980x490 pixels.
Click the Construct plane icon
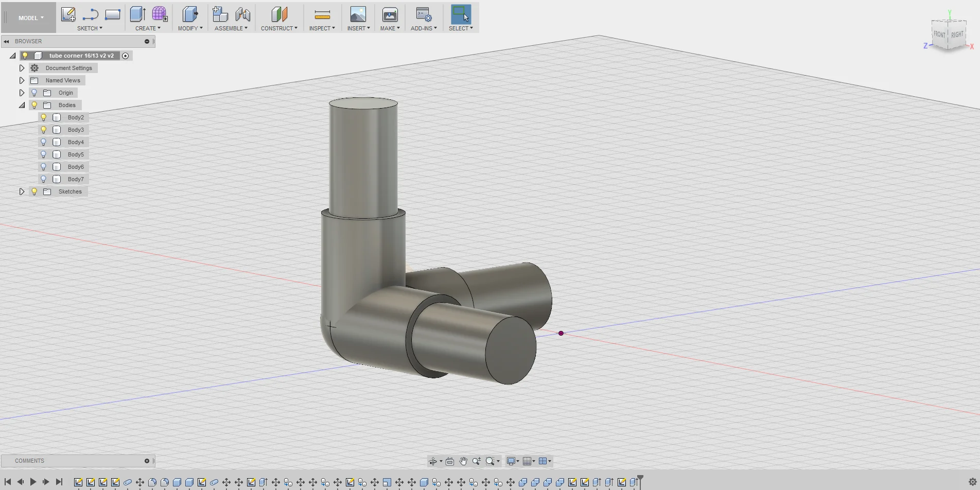[x=279, y=14]
